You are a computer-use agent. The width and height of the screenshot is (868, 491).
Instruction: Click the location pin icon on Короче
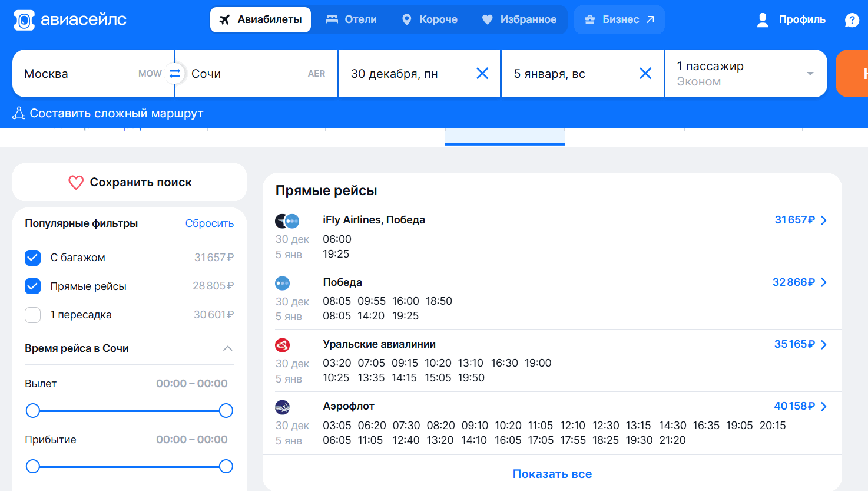406,19
